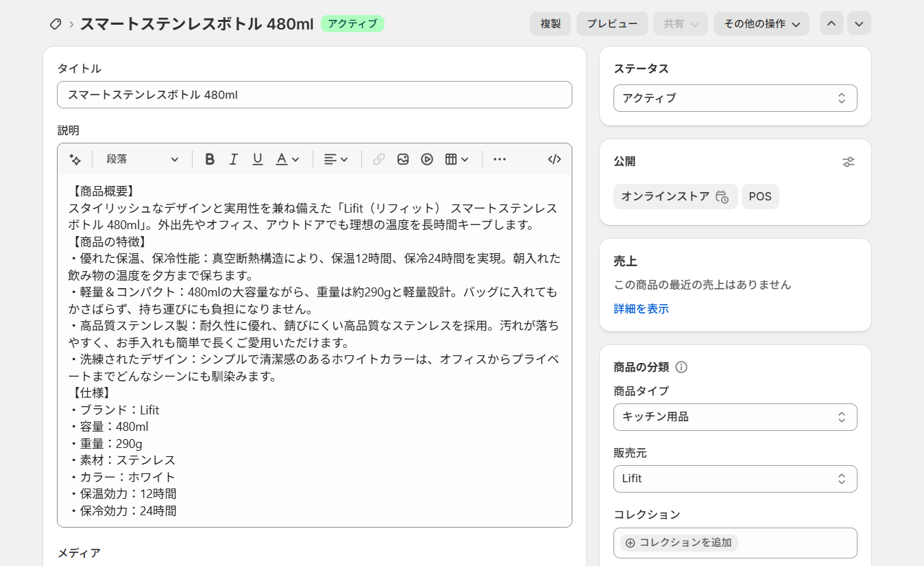Click the schedule icon on オンラインストア
The image size is (924, 566).
722,197
